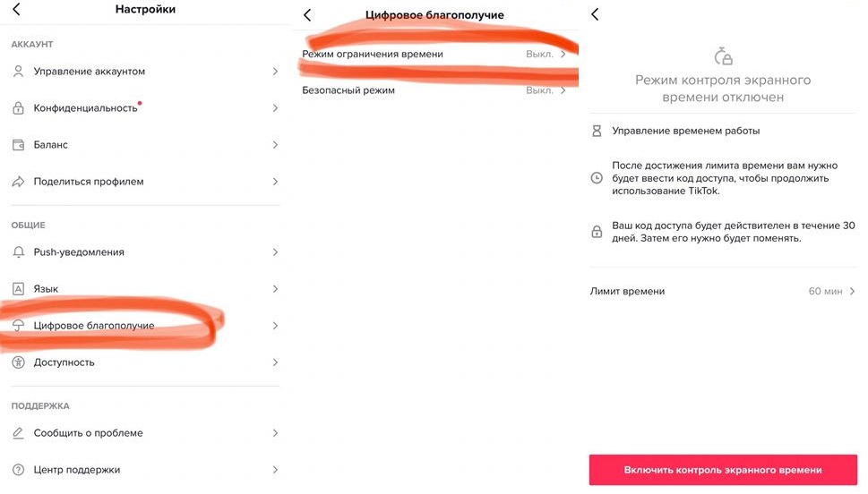The height and width of the screenshot is (494, 868).
Task: Click the person icon beside Управление аккаунтом
Action: (x=18, y=72)
